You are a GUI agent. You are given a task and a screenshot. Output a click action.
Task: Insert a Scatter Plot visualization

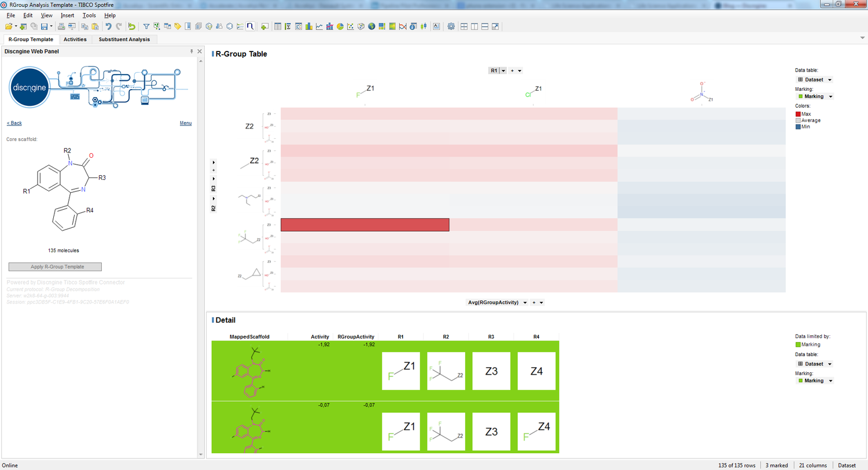tap(350, 27)
